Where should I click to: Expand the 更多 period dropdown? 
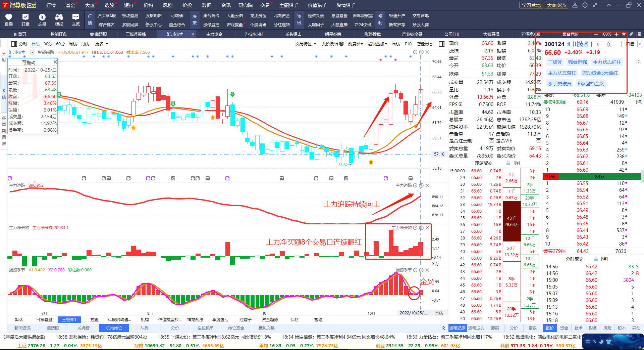(x=102, y=44)
